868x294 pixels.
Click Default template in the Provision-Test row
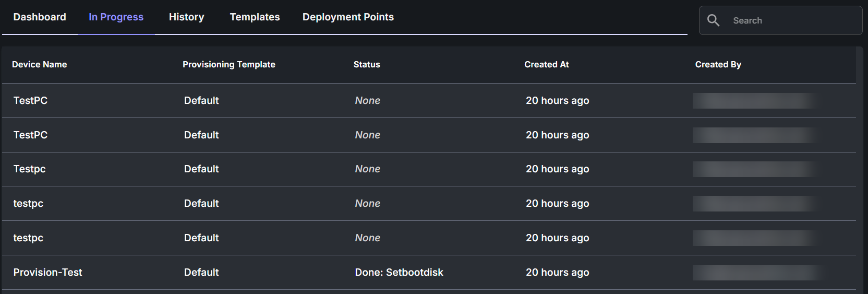pos(201,272)
